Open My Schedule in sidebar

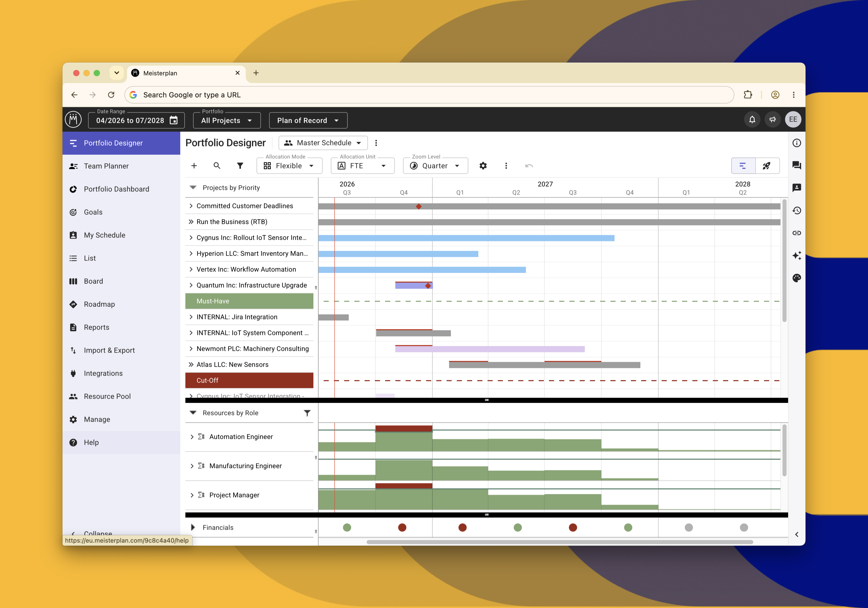click(121, 235)
